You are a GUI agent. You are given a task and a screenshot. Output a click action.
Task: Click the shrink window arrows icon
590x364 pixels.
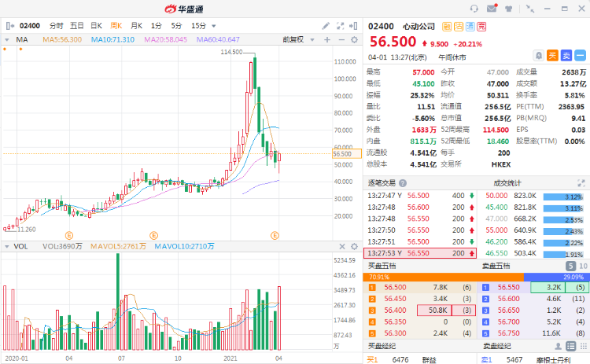[x=530, y=9]
